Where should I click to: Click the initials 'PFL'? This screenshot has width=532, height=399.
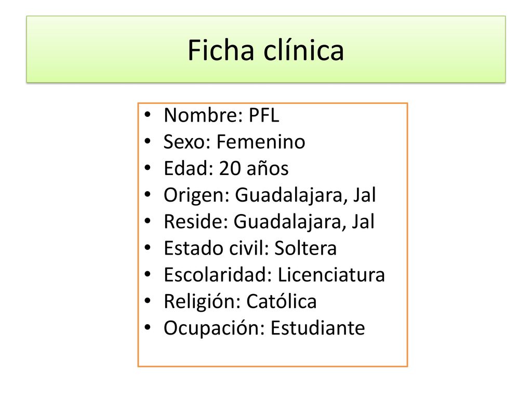(x=264, y=115)
